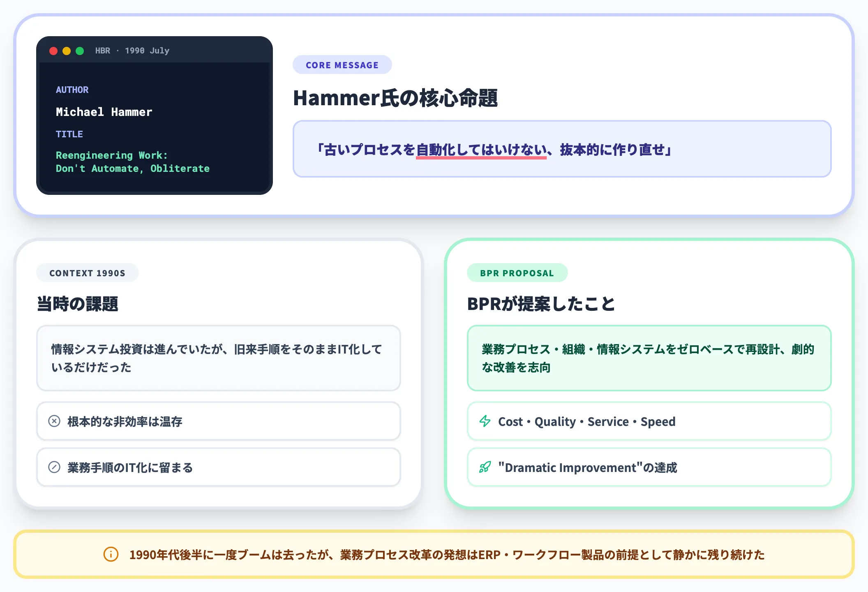868x592 pixels.
Task: Click the item 根本的な非効率は温存
Action: tap(219, 421)
